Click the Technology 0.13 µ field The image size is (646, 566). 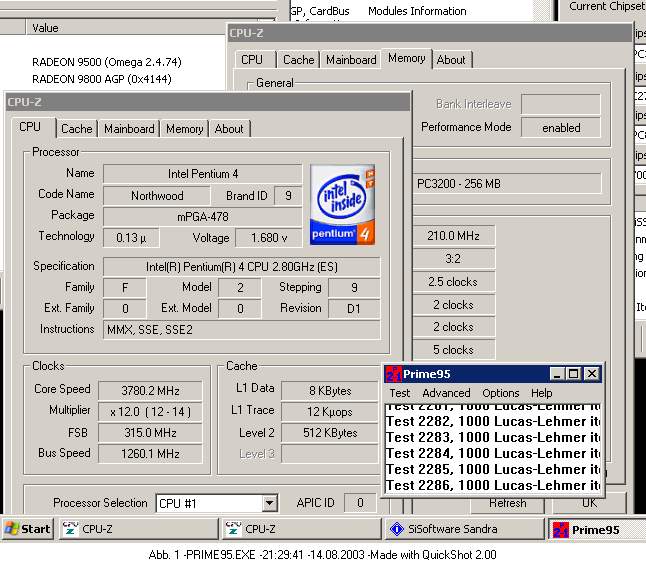click(131, 238)
